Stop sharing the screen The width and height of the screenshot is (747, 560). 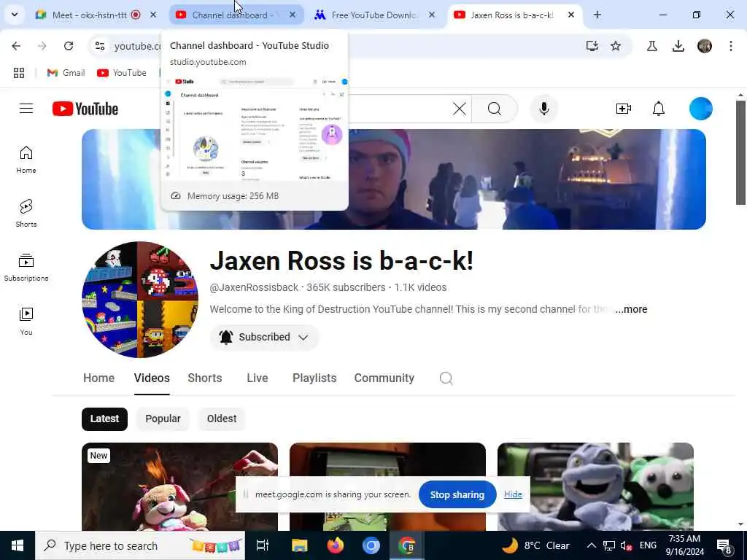click(457, 495)
